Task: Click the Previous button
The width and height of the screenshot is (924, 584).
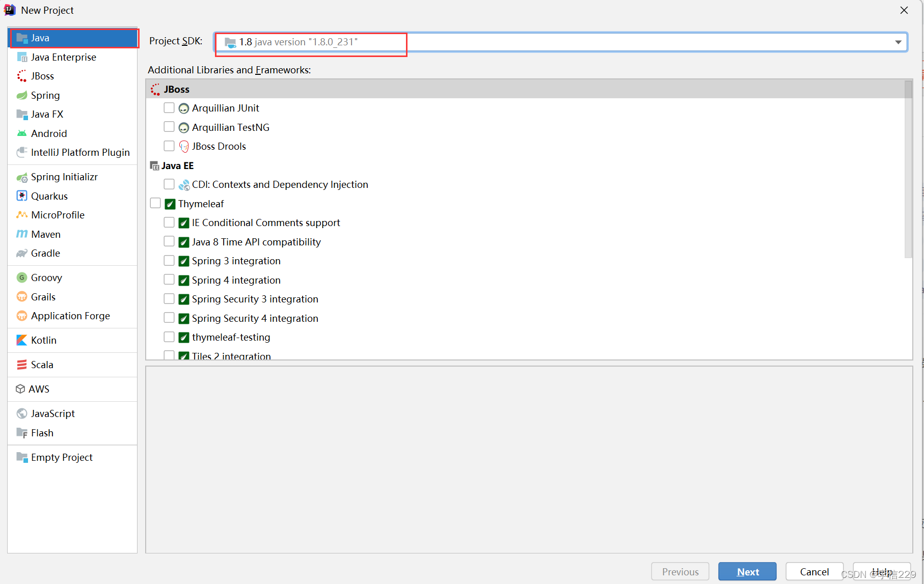Action: tap(680, 571)
